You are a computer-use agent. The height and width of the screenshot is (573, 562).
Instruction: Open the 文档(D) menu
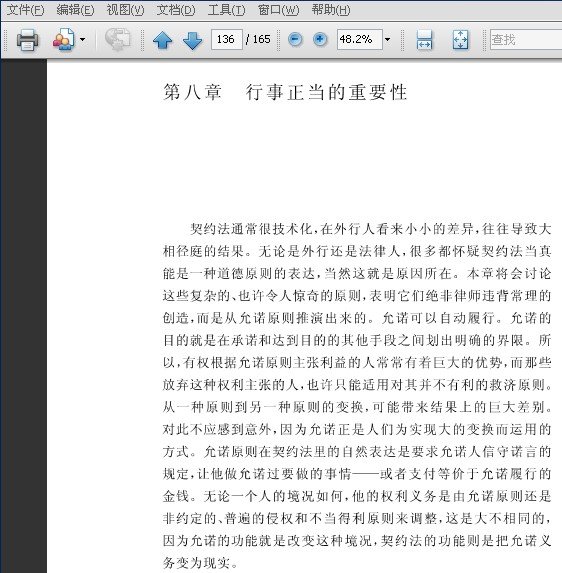coord(176,10)
